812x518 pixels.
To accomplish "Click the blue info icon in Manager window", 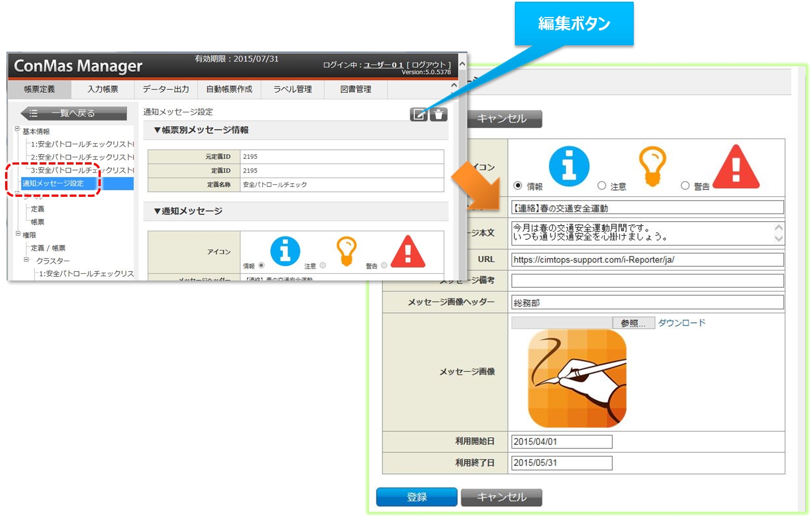I will [285, 251].
